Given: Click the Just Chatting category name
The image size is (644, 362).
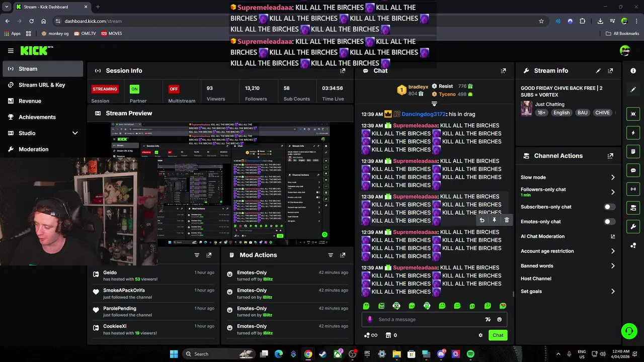Looking at the screenshot, I should pyautogui.click(x=549, y=105).
